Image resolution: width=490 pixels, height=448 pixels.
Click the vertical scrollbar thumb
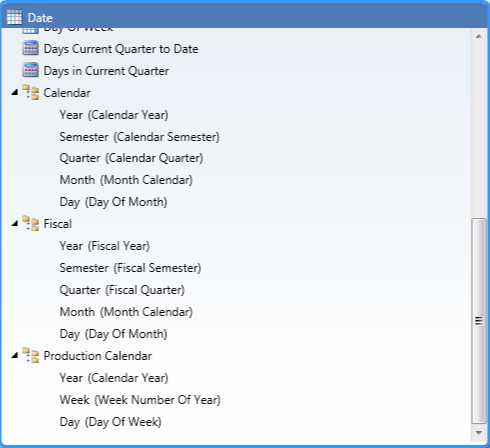479,321
